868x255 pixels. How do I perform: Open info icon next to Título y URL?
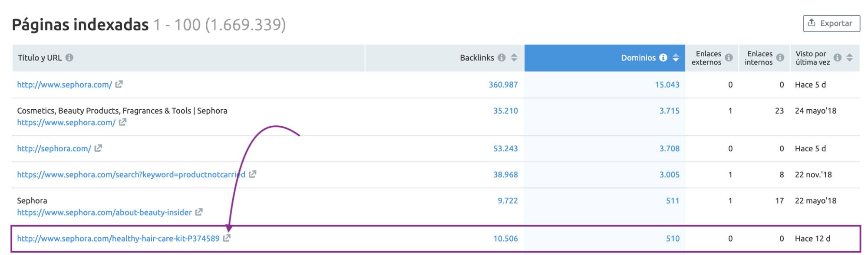[x=69, y=57]
